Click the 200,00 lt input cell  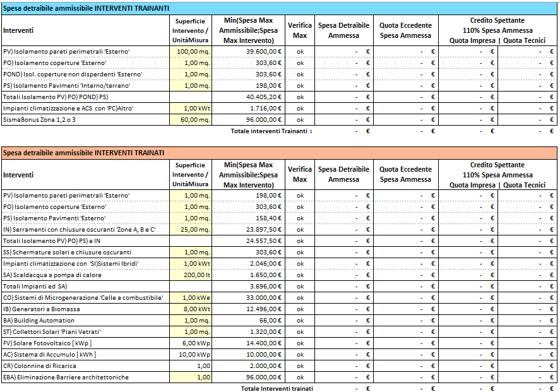pos(191,275)
